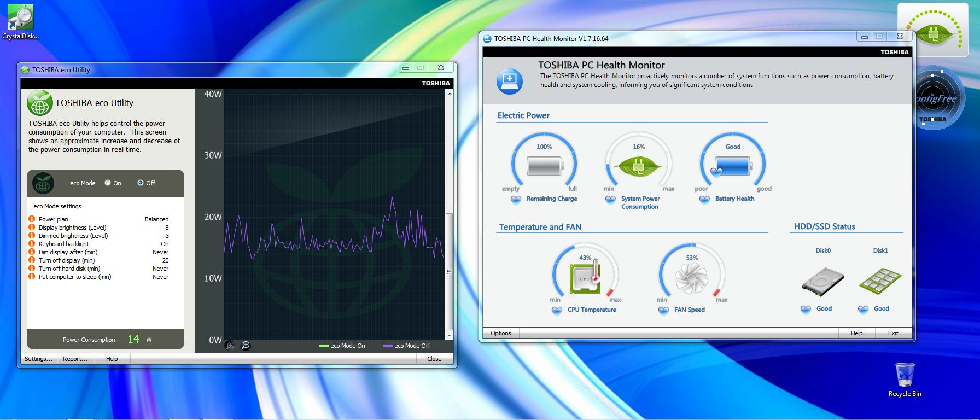Click the Turn off display value '20'

[165, 260]
